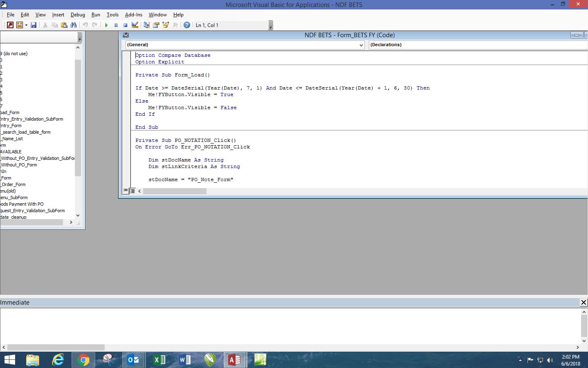Screen dimensions: 588x368
Task: Toggle Design Mode icon
Action: (135, 25)
